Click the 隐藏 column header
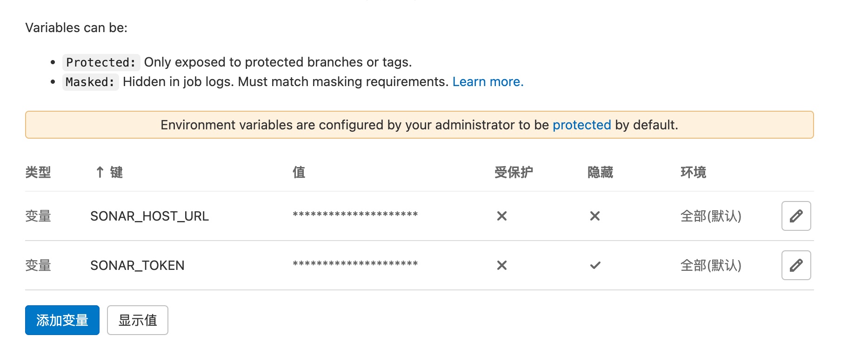 [x=600, y=172]
